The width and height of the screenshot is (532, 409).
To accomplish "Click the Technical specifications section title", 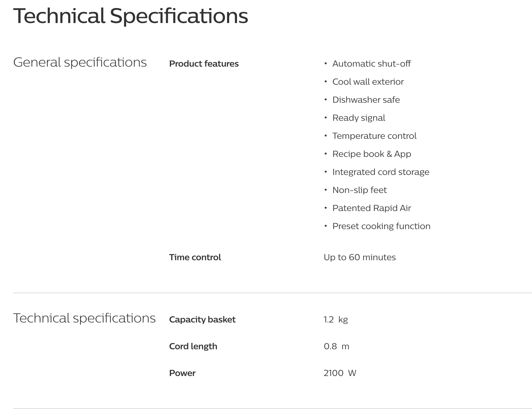I will click(x=84, y=318).
